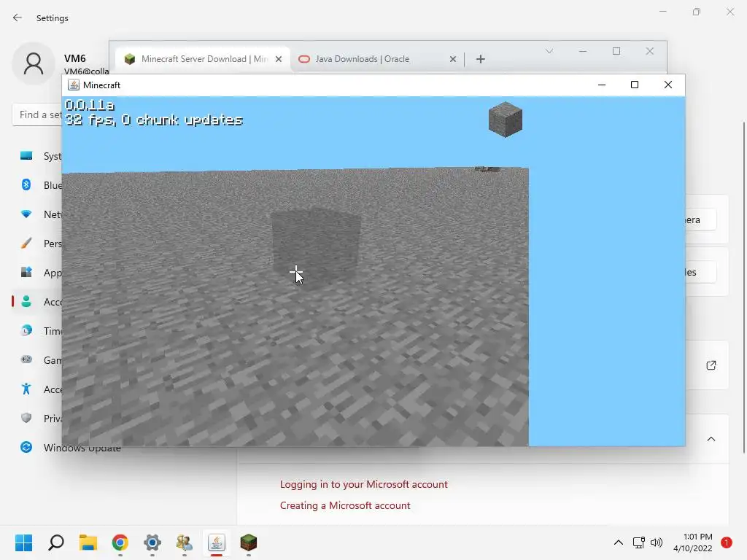This screenshot has width=747, height=560.
Task: Open the Windows Start menu
Action: [x=24, y=542]
